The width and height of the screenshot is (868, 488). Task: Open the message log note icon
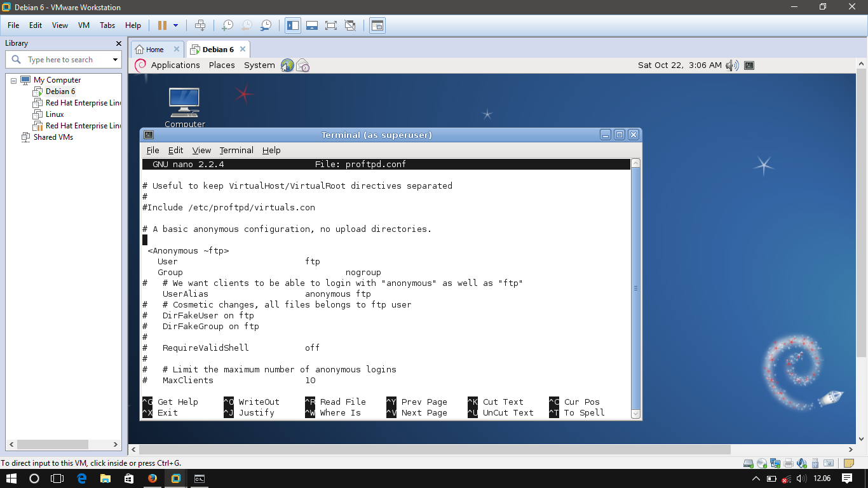tap(849, 463)
